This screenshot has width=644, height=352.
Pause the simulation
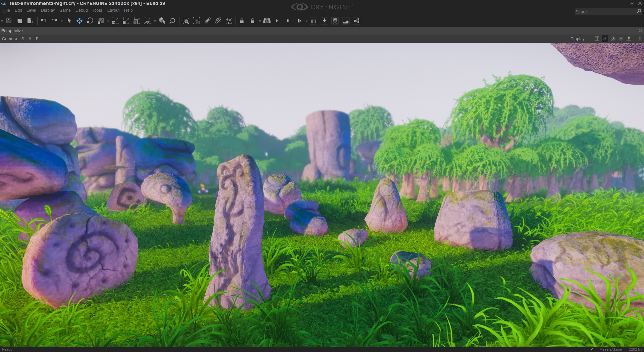point(288,21)
